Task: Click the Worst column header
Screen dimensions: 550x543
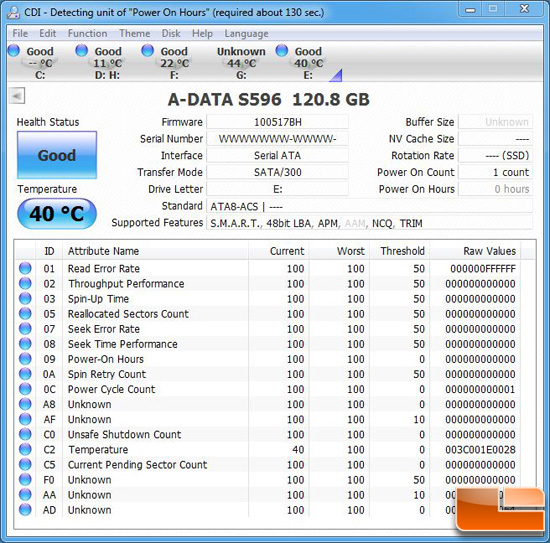Action: [x=339, y=251]
